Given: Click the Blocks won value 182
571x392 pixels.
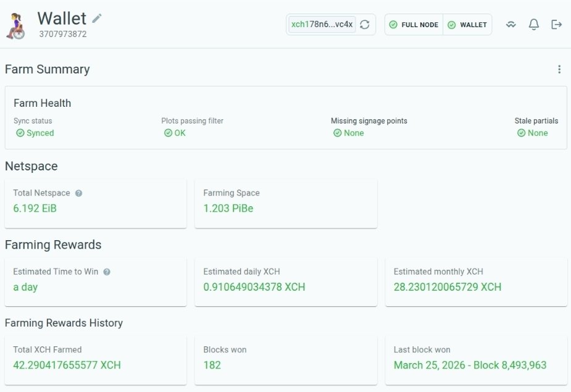Looking at the screenshot, I should point(212,365).
